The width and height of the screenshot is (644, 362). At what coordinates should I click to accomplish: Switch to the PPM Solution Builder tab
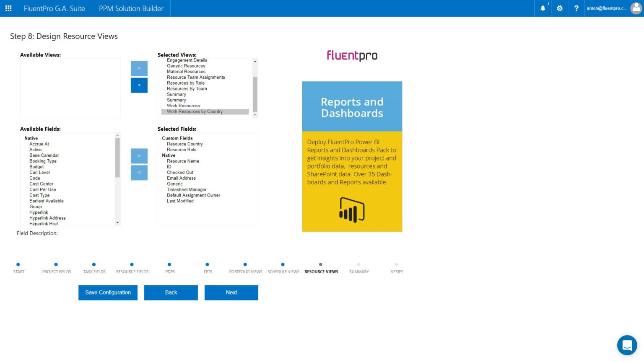pyautogui.click(x=131, y=8)
